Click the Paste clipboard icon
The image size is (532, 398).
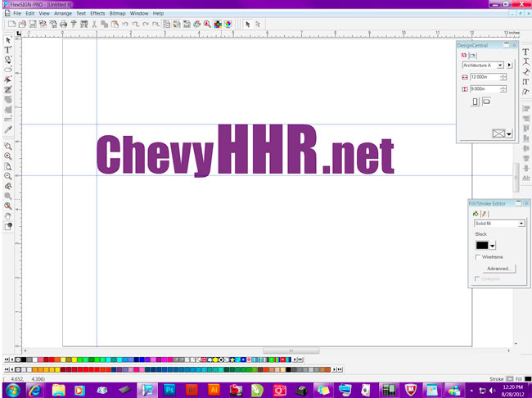click(115, 24)
